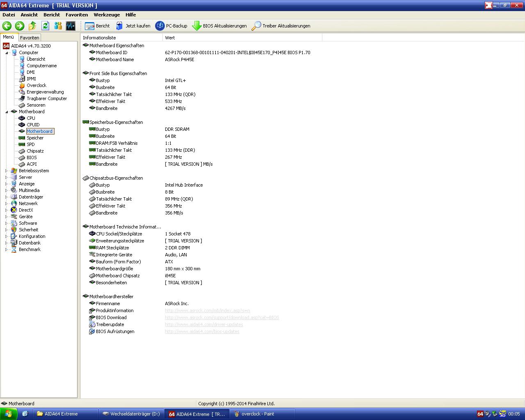
Task: Switch to the Menü tab
Action: pos(9,37)
